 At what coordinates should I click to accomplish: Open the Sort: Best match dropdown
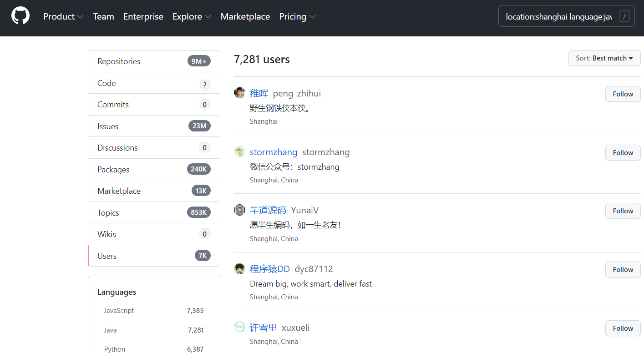click(x=604, y=58)
